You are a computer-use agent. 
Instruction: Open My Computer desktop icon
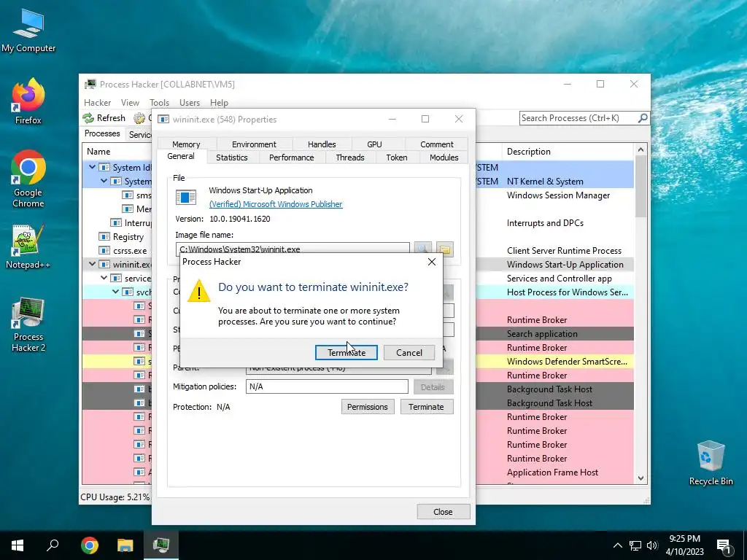pos(28,31)
